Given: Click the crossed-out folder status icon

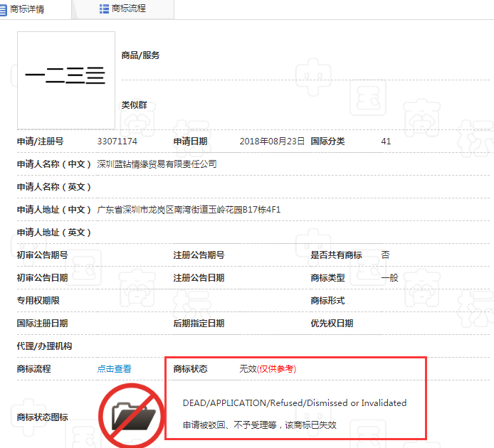Looking at the screenshot, I should coord(132,416).
